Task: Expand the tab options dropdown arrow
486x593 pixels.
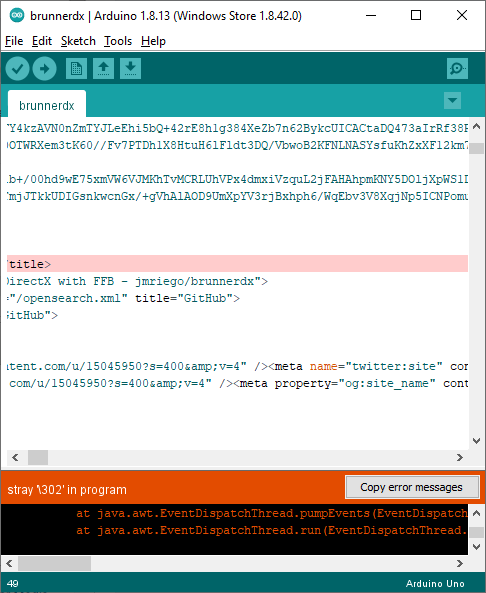Action: coord(452,101)
